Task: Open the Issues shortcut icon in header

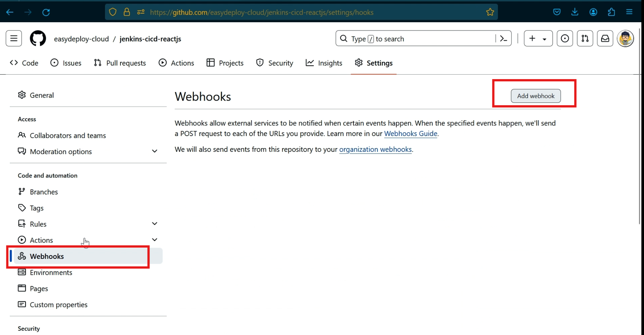Action: 565,38
